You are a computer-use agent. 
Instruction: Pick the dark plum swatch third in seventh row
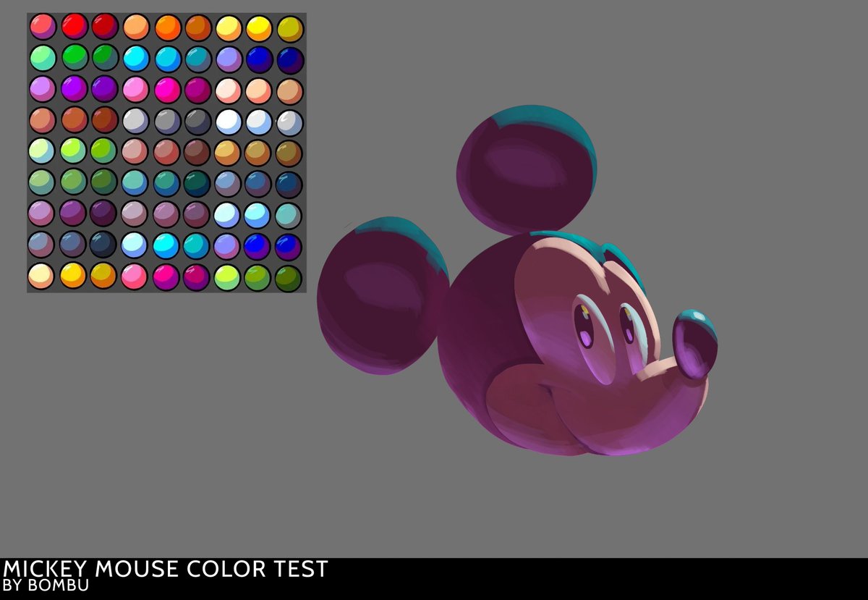point(104,214)
